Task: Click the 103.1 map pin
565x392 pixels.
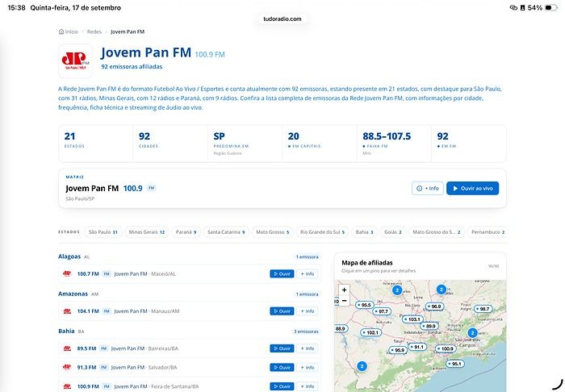Action: pos(412,319)
